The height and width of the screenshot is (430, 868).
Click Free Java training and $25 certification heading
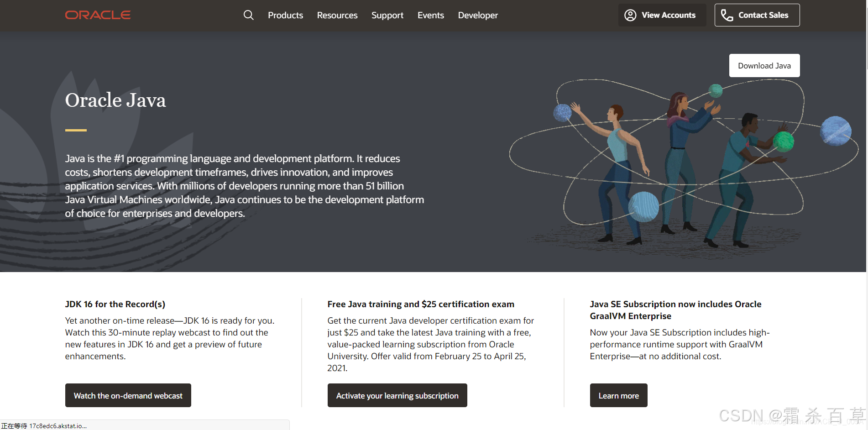(x=421, y=304)
